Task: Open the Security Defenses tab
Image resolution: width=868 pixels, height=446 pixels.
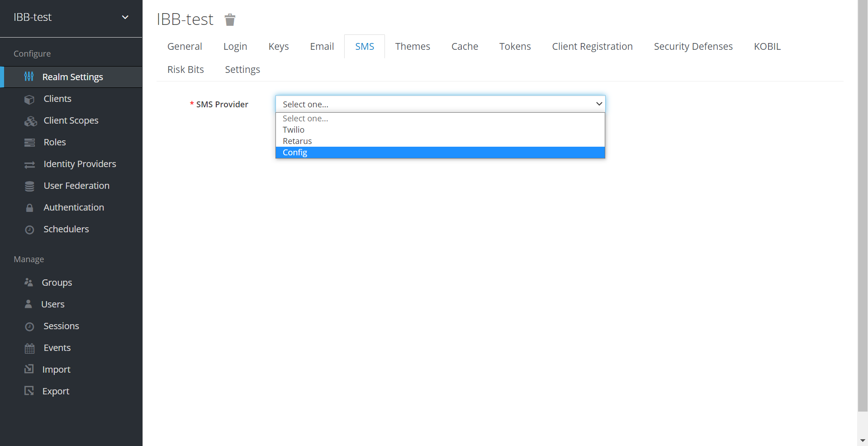Action: point(693,46)
